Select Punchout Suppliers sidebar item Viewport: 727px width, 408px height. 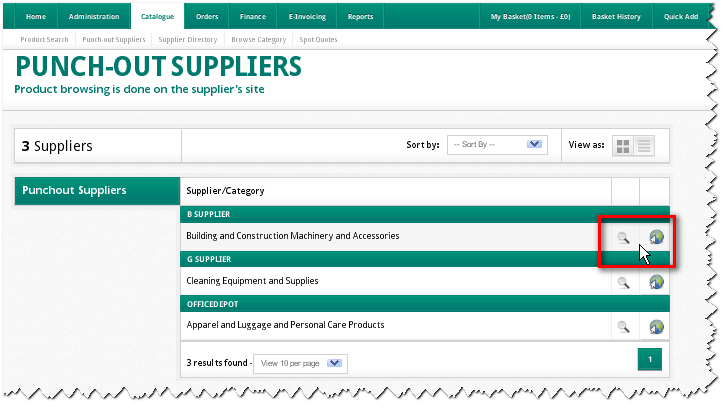[x=97, y=190]
